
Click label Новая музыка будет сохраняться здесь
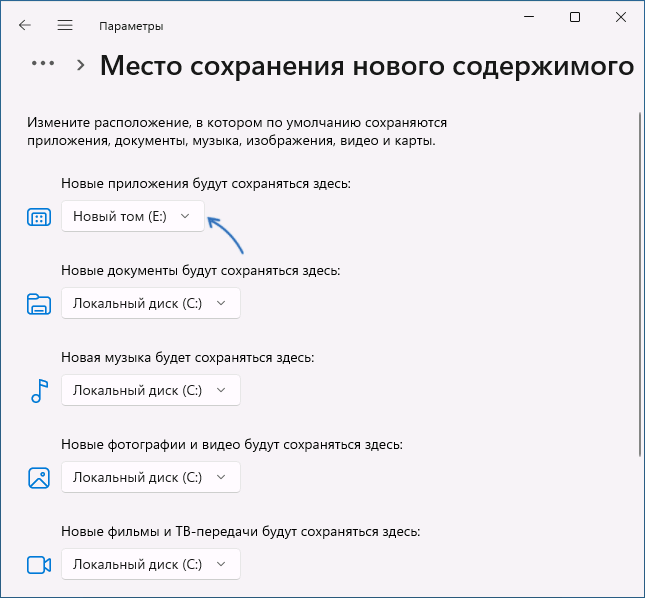pyautogui.click(x=188, y=357)
